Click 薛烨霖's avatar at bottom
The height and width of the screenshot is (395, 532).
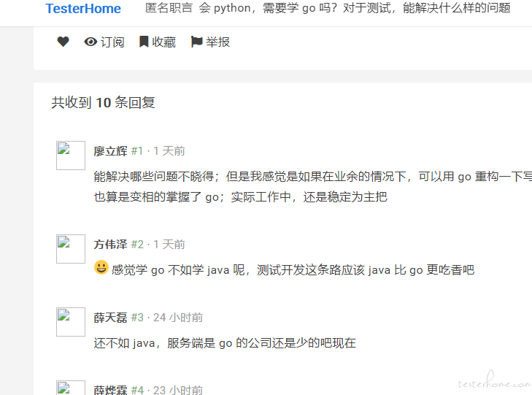click(71, 388)
